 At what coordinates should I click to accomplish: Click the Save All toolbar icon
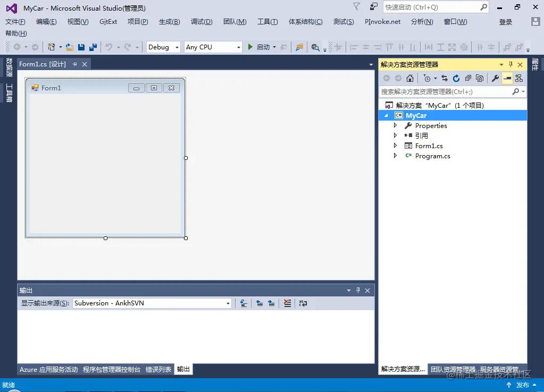click(93, 47)
